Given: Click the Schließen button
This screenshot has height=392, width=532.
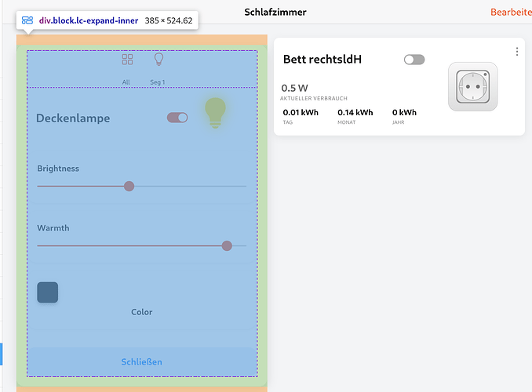Looking at the screenshot, I should pyautogui.click(x=142, y=362).
